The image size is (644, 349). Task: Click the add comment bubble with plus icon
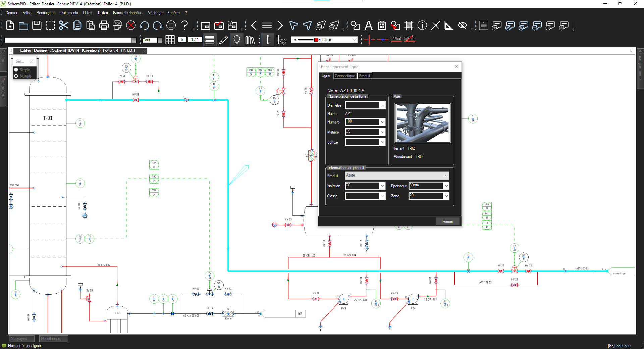point(497,26)
